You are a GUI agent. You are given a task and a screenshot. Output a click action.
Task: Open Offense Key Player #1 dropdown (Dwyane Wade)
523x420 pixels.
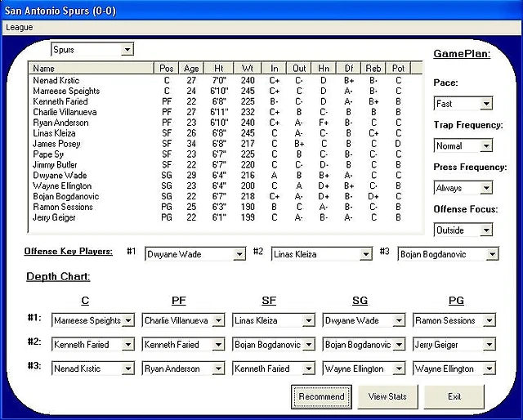point(195,254)
